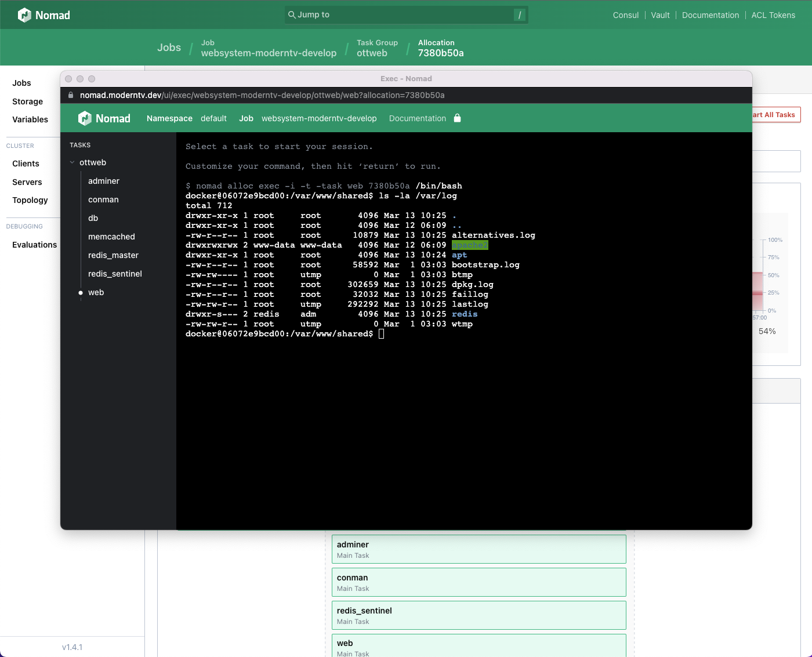Select the conman task in the Exec sidebar
Image resolution: width=812 pixels, height=657 pixels.
click(x=103, y=199)
